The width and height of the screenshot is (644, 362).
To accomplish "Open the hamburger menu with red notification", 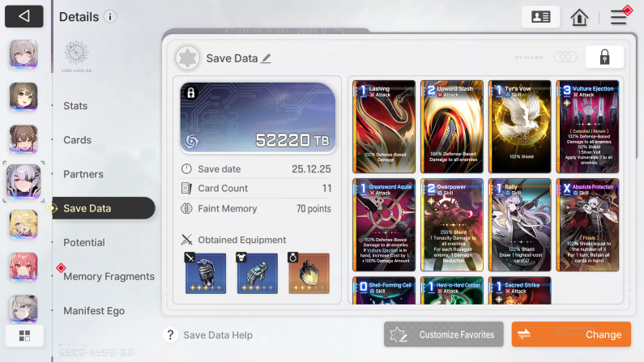I will pos(619,17).
